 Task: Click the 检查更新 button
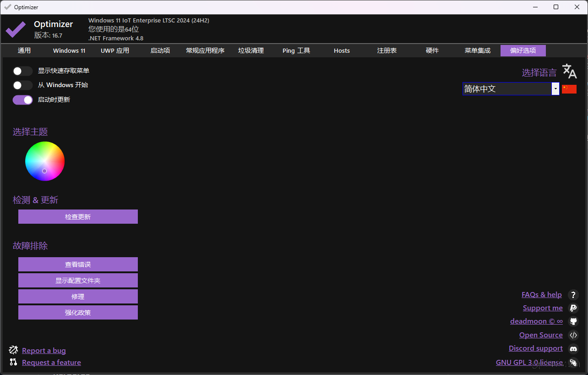coord(78,216)
